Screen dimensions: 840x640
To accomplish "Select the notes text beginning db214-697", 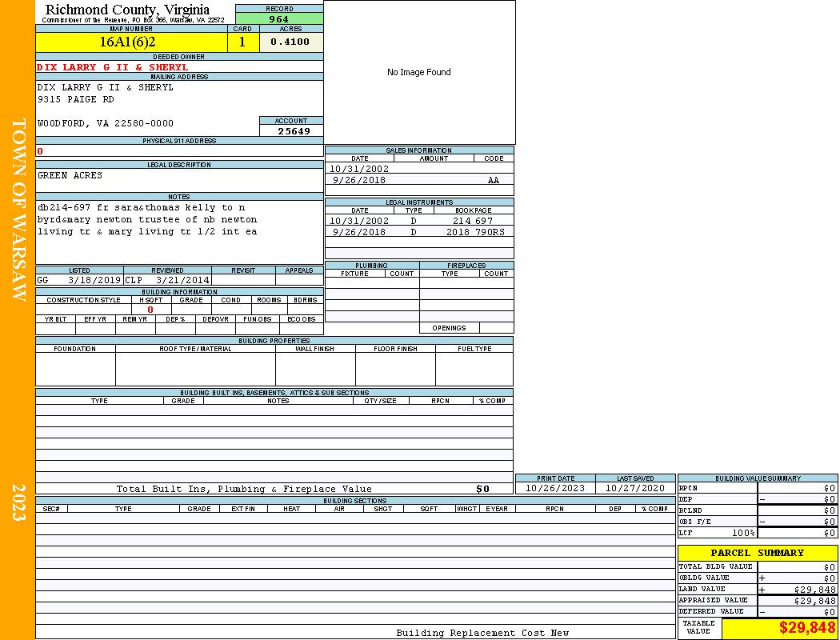I will point(147,219).
